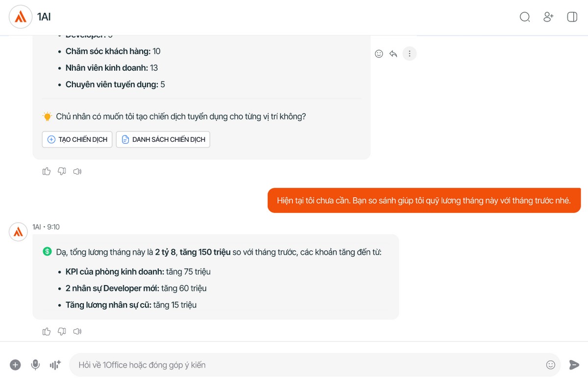Screen dimensions: 588x388
Task: Toggle the split panel icon at top right
Action: click(x=572, y=17)
